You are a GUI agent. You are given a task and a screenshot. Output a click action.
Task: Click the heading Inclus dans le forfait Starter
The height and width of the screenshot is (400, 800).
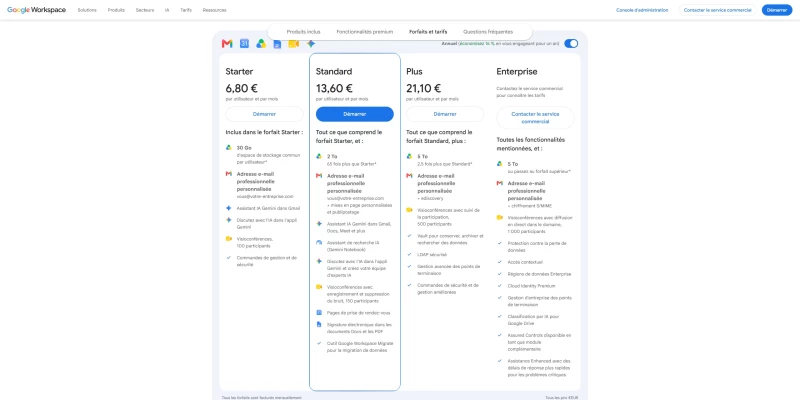[264, 132]
